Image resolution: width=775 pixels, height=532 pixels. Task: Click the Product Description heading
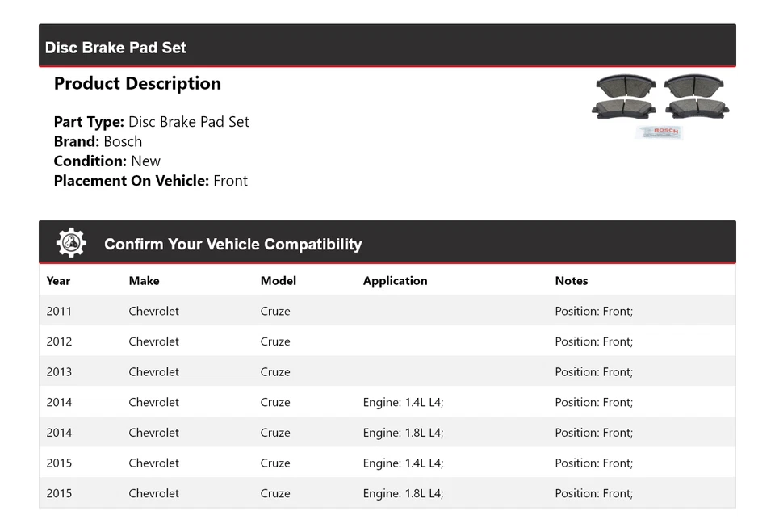(x=137, y=84)
